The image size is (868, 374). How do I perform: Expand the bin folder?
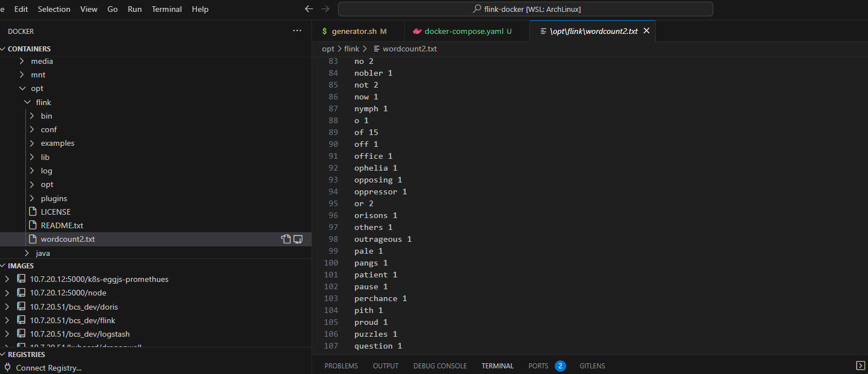[x=32, y=116]
